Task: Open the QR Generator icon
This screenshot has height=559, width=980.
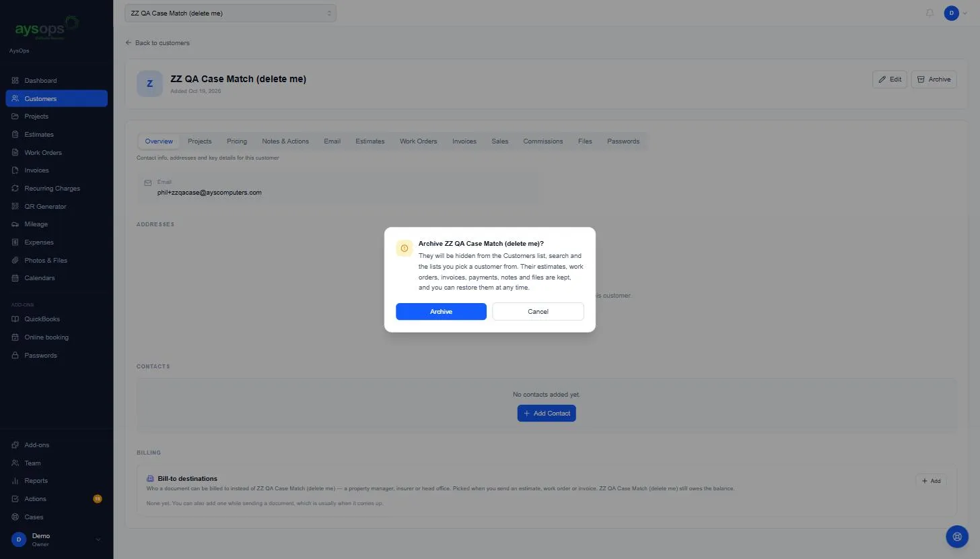Action: tap(15, 207)
